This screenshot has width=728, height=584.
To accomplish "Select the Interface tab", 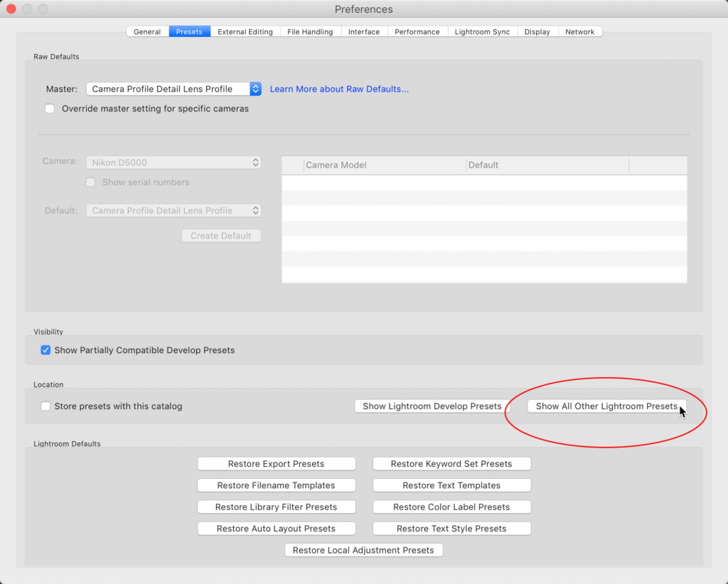I will 363,31.
